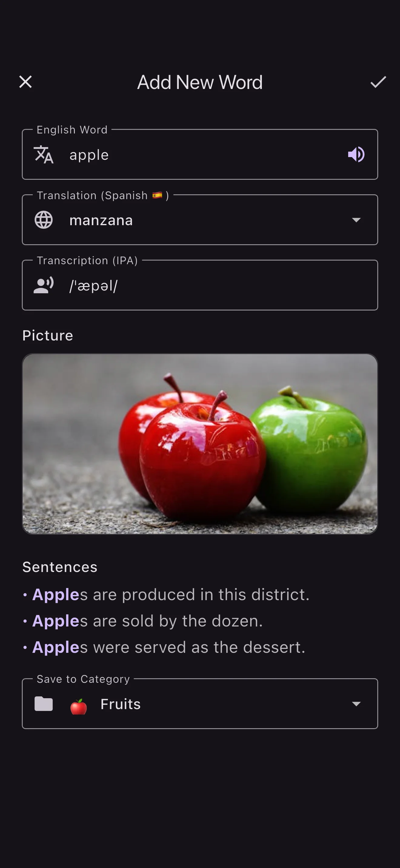Click the Sentences section heading

click(x=59, y=567)
